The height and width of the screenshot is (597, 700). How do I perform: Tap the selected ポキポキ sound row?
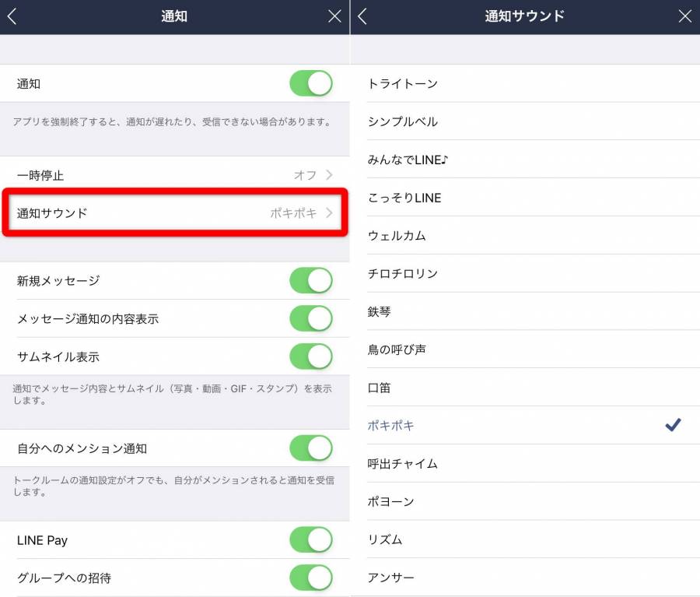(525, 426)
